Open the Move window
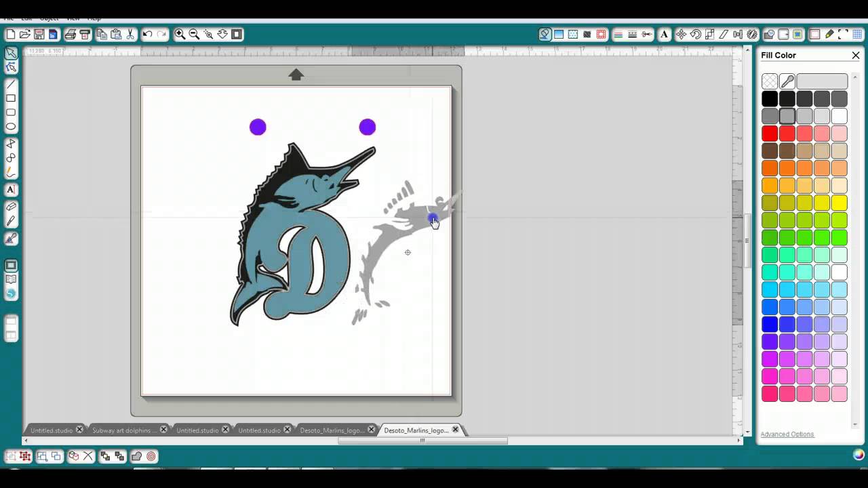Screen dimensions: 868x488 (x=681, y=34)
